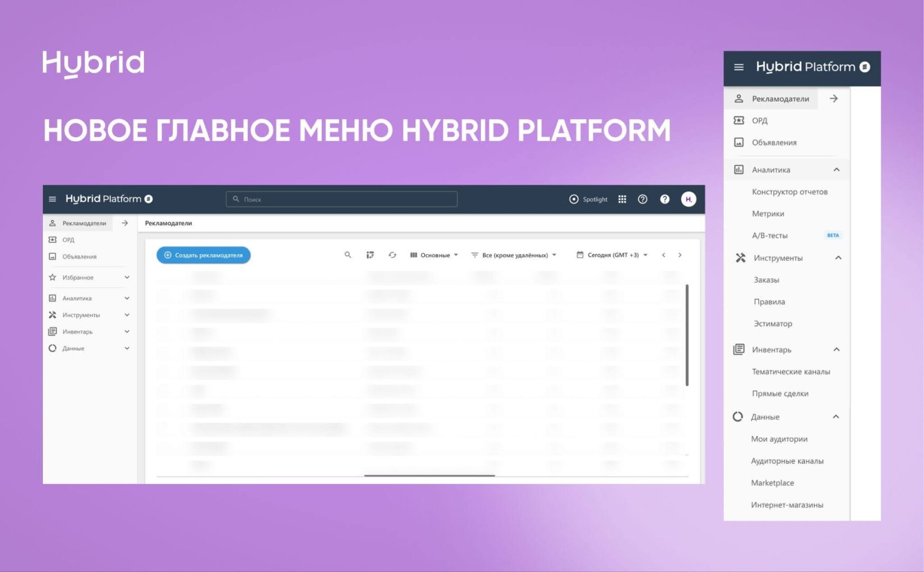924x572 pixels.
Task: Click the Инвентарь icon in the main window sidebar
Action: pos(52,332)
